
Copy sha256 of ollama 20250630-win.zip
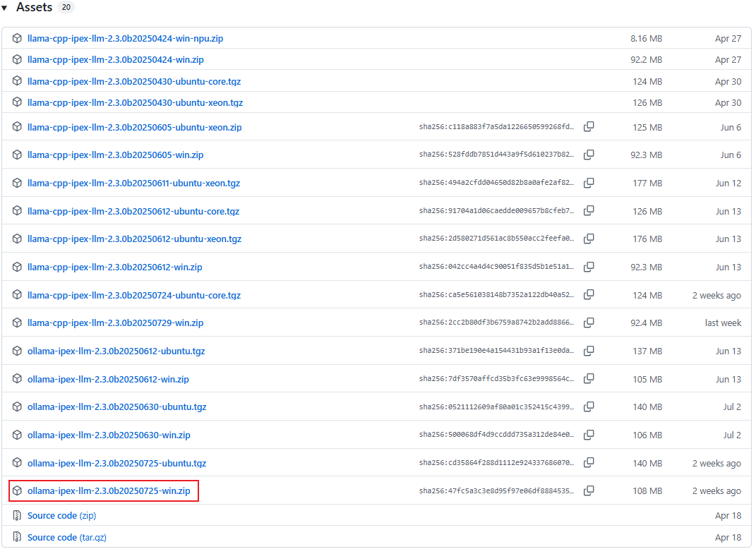click(x=589, y=435)
